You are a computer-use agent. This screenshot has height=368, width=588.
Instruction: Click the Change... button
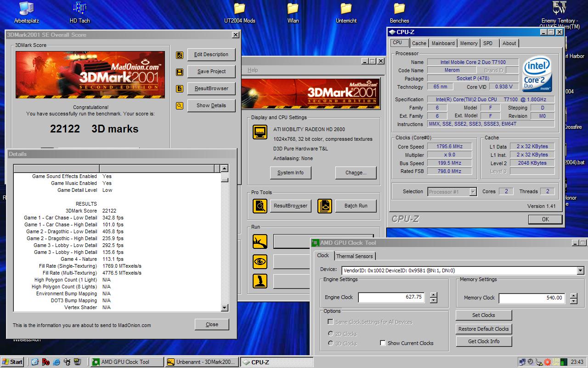point(356,172)
